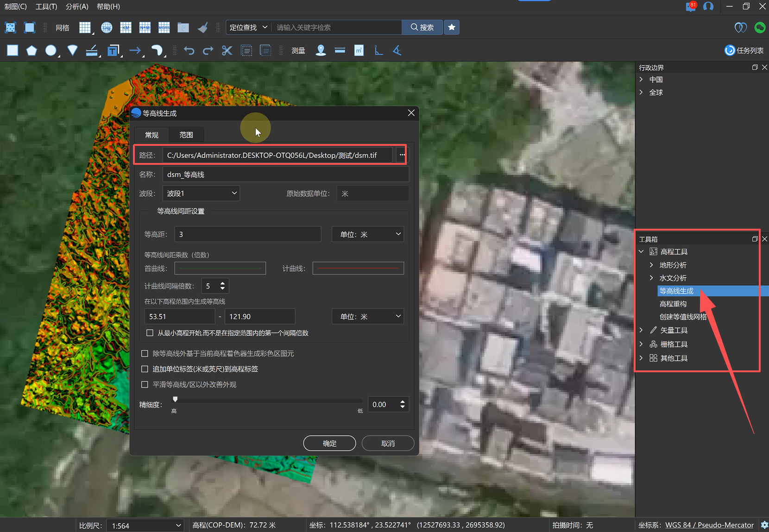Expand the 水文分析 tool group
This screenshot has width=769, height=532.
pos(651,278)
